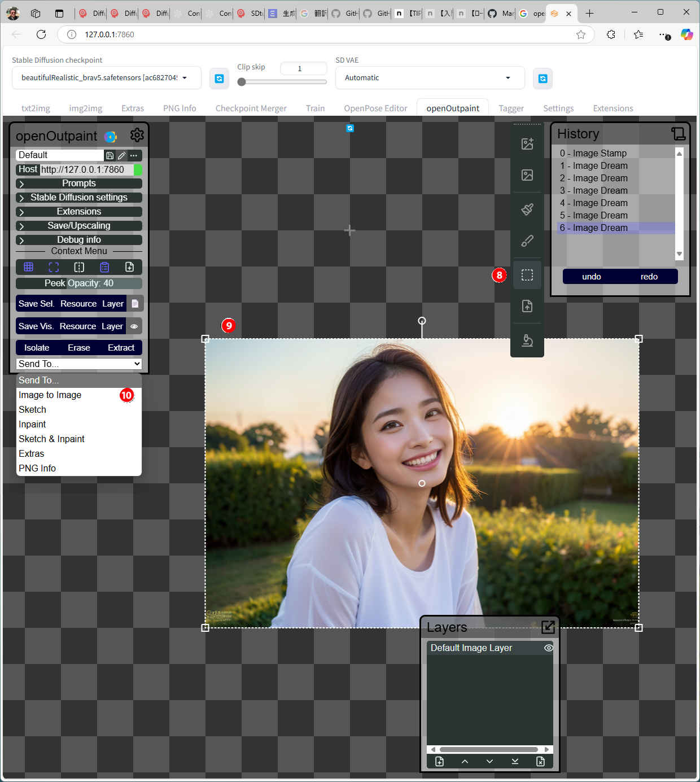This screenshot has height=782, width=700.
Task: Select the Stamp image upload tool
Action: tap(527, 306)
